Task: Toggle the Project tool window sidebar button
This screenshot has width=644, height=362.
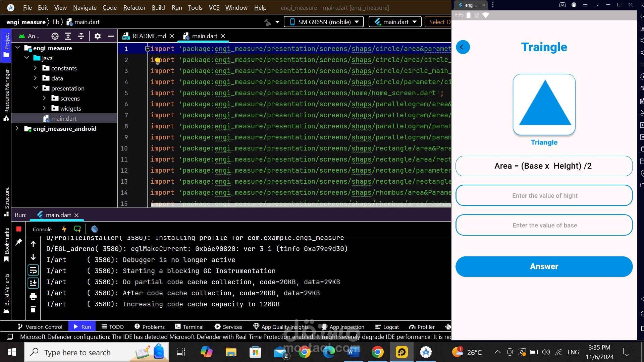Action: point(6,45)
